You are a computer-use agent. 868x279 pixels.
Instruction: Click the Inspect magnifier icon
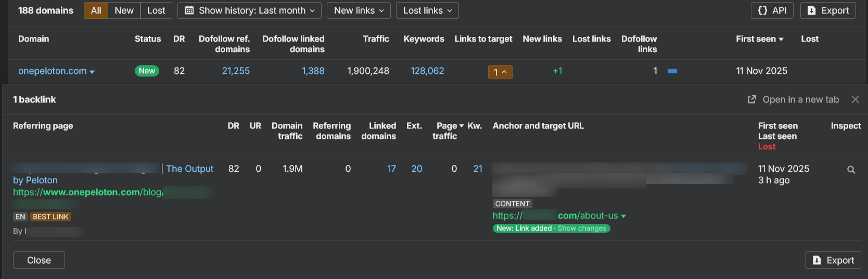(851, 170)
